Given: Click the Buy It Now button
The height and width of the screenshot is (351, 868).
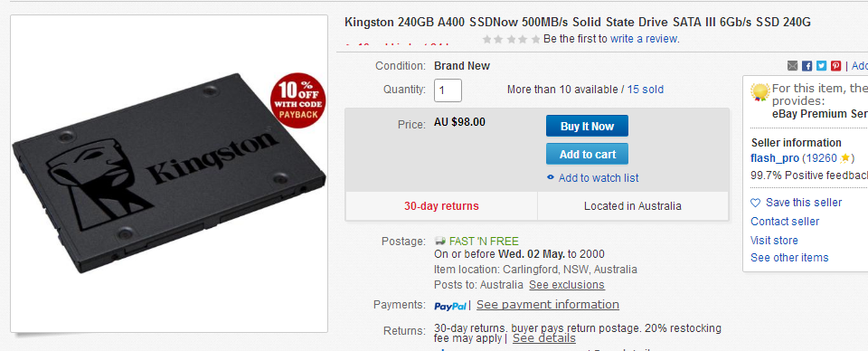Looking at the screenshot, I should [x=588, y=126].
